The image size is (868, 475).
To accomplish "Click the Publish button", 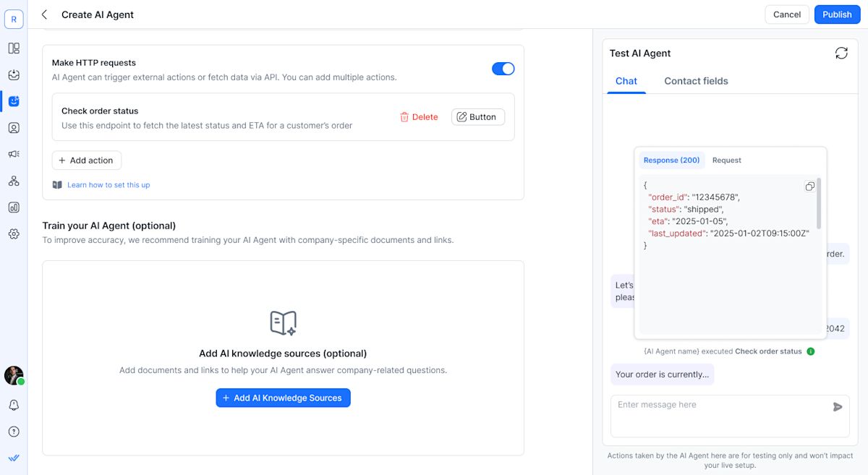I will pos(837,14).
